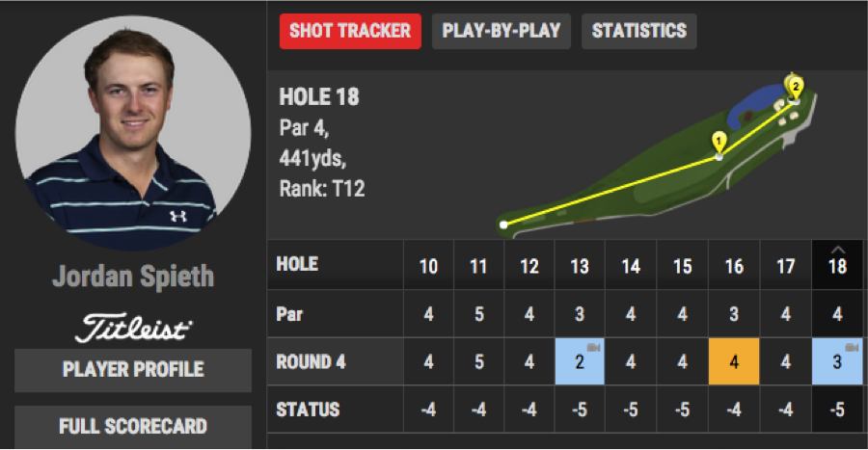868x450 pixels.
Task: View the Full Scorecard
Action: [x=133, y=427]
